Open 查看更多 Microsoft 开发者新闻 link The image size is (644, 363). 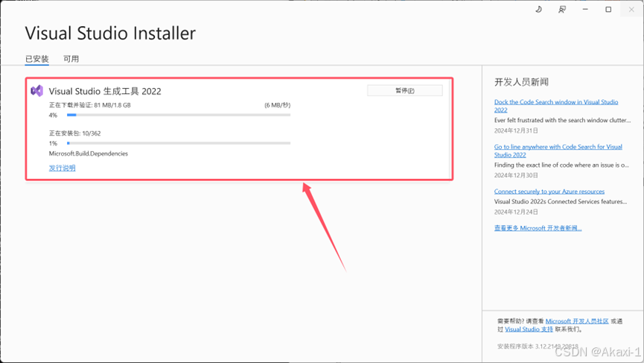[538, 228]
